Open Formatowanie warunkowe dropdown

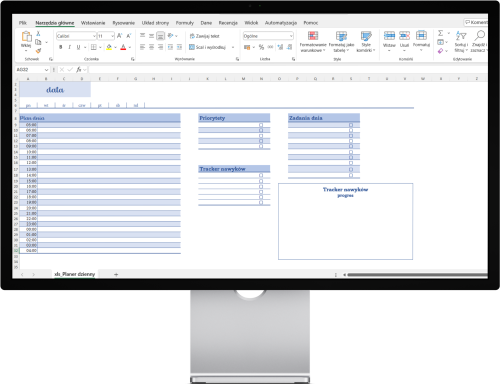(x=313, y=42)
